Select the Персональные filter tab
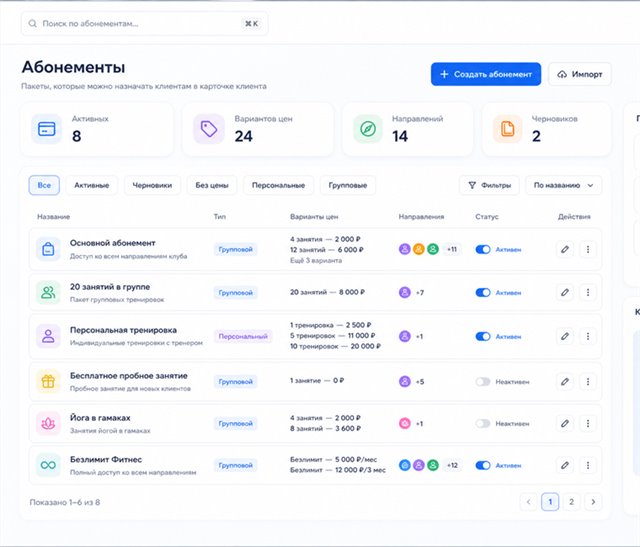 (x=278, y=185)
